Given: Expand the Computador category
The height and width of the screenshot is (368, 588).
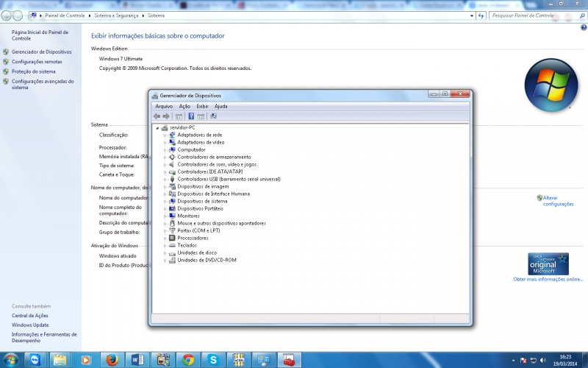Looking at the screenshot, I should [165, 150].
